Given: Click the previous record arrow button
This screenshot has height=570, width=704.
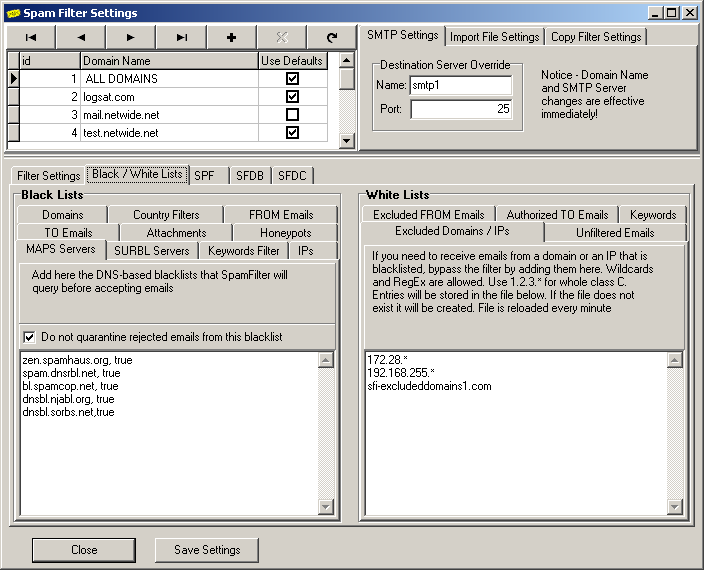Looking at the screenshot, I should click(82, 37).
